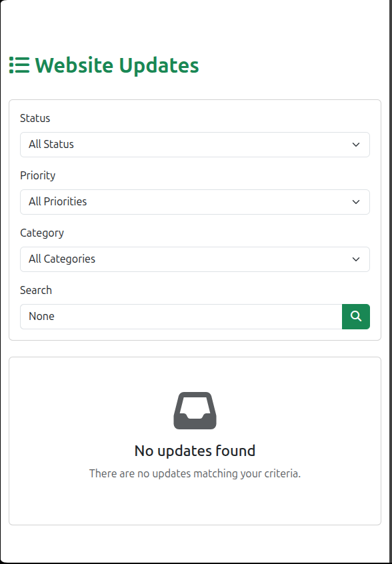Screen dimensions: 392x564
Task: Click the chevron on the All Priorities dropdown
Action: (357, 202)
